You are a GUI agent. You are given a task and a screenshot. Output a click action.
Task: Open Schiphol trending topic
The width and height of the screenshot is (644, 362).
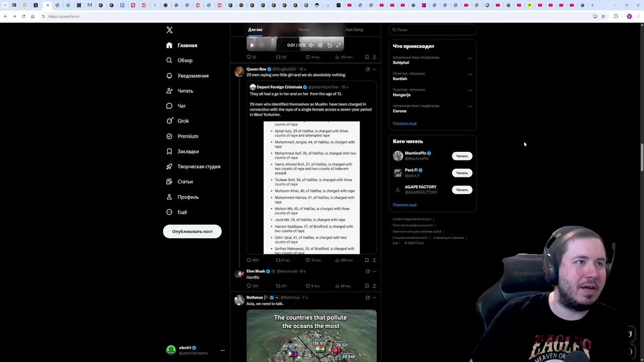click(x=401, y=63)
